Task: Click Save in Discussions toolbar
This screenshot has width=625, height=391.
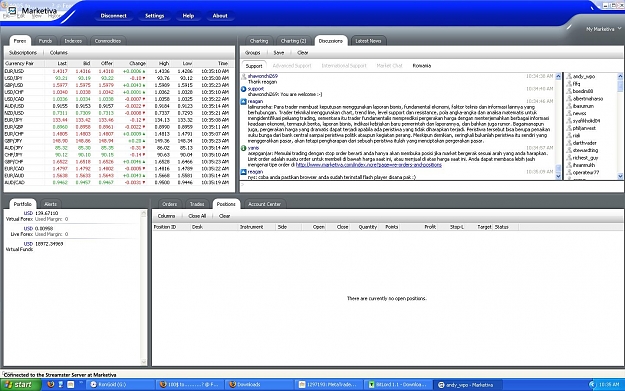Action: [279, 53]
